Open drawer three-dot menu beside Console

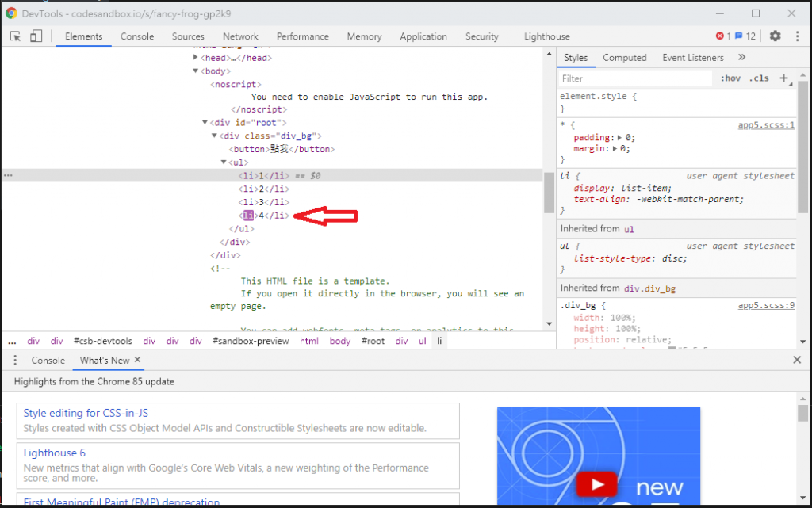point(15,360)
